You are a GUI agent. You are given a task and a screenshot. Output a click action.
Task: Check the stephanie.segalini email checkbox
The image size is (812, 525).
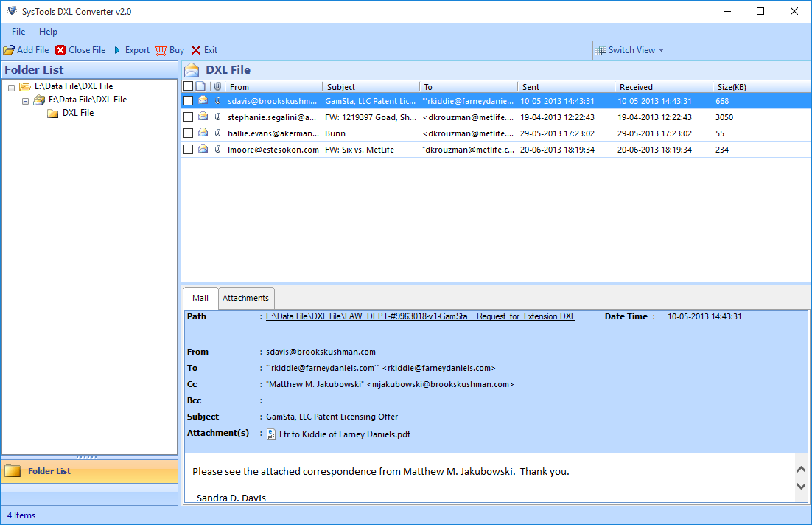[189, 117]
